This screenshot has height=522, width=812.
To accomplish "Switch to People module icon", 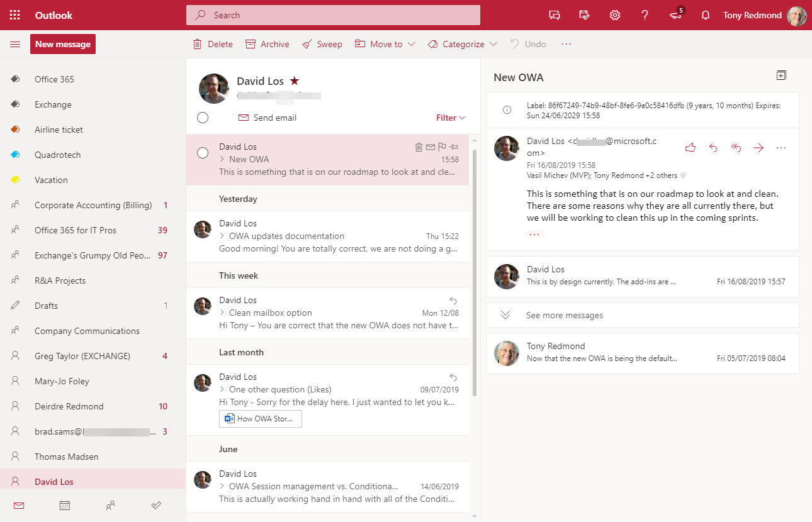I will (111, 505).
